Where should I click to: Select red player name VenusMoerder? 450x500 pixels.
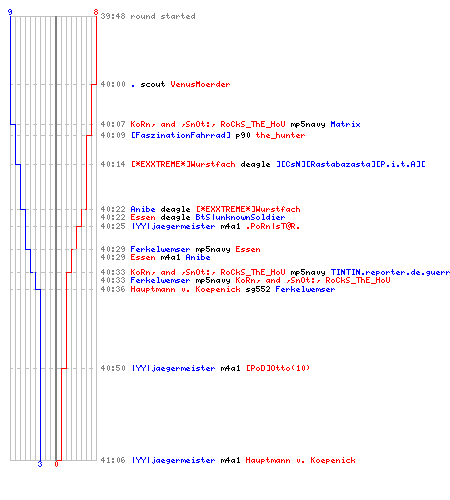[x=200, y=84]
